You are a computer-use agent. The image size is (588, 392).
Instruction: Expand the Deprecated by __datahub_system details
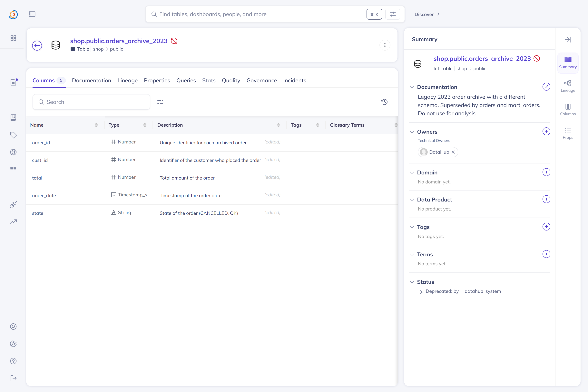point(421,292)
